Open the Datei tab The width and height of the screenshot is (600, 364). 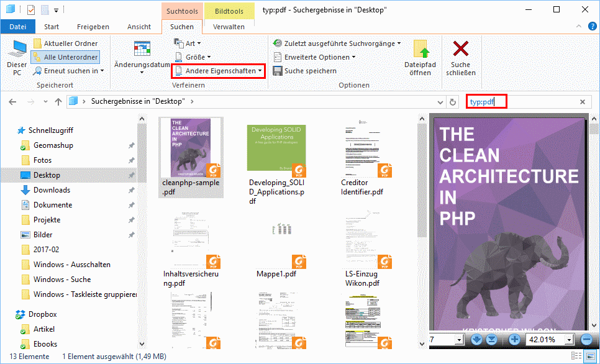pyautogui.click(x=18, y=27)
